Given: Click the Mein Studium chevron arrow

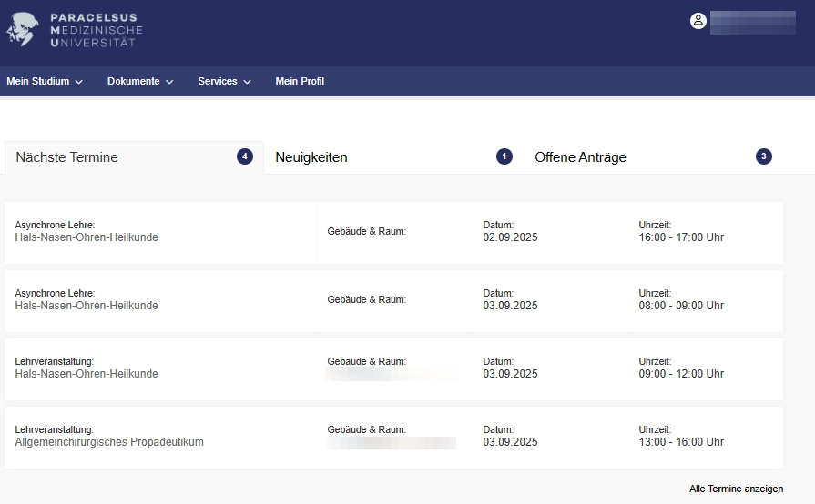Looking at the screenshot, I should coord(79,82).
